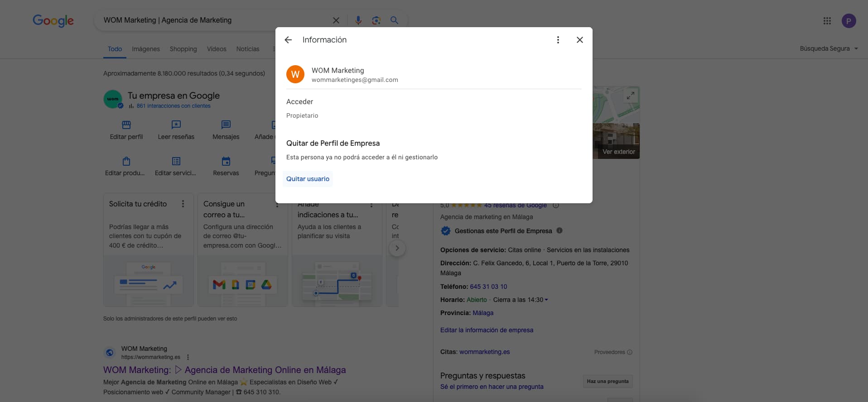This screenshot has width=868, height=402.
Task: Switch to the Noticias tab
Action: [248, 49]
